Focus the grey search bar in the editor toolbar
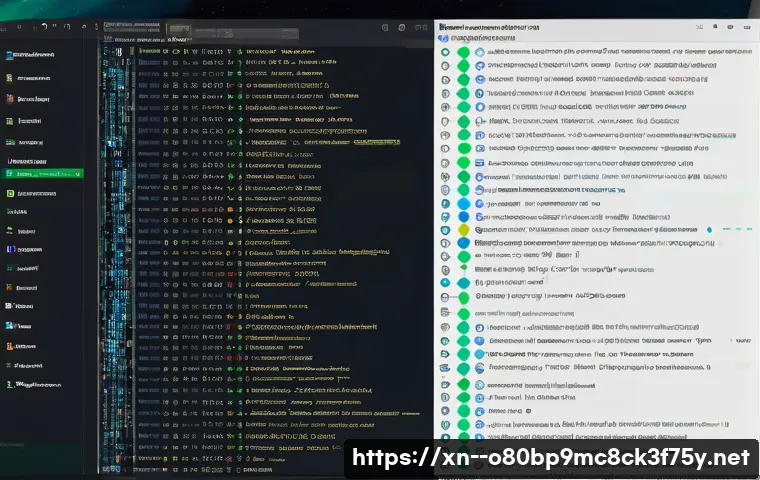 click(246, 33)
